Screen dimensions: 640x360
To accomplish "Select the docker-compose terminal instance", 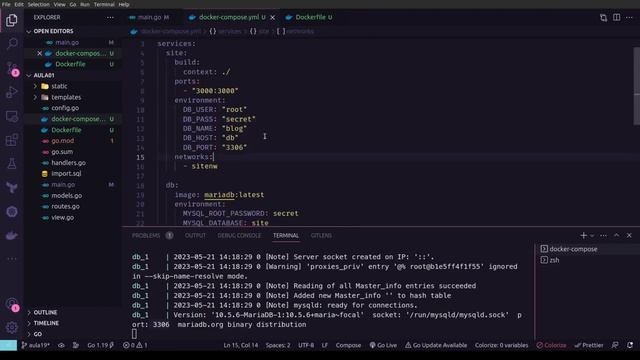I will point(569,249).
